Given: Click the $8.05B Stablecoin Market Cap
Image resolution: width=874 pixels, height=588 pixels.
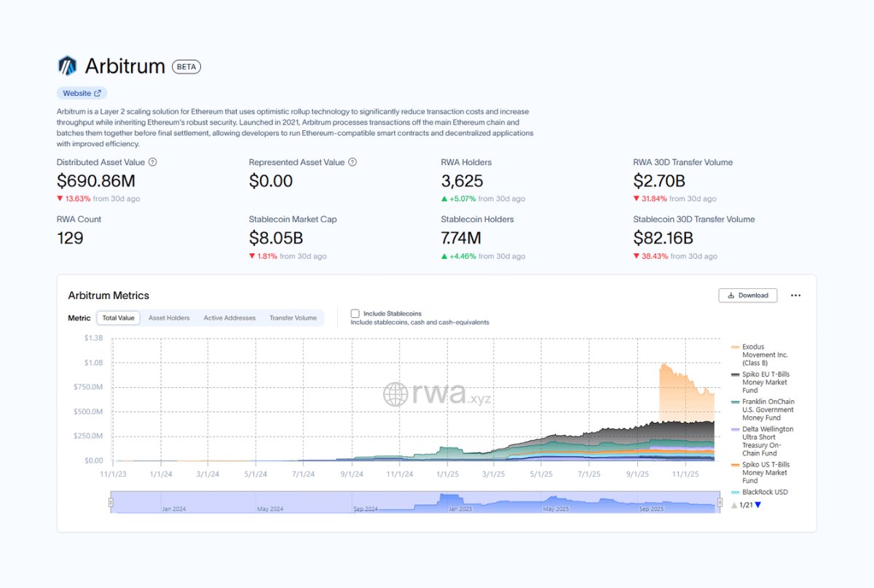Looking at the screenshot, I should 276,238.
